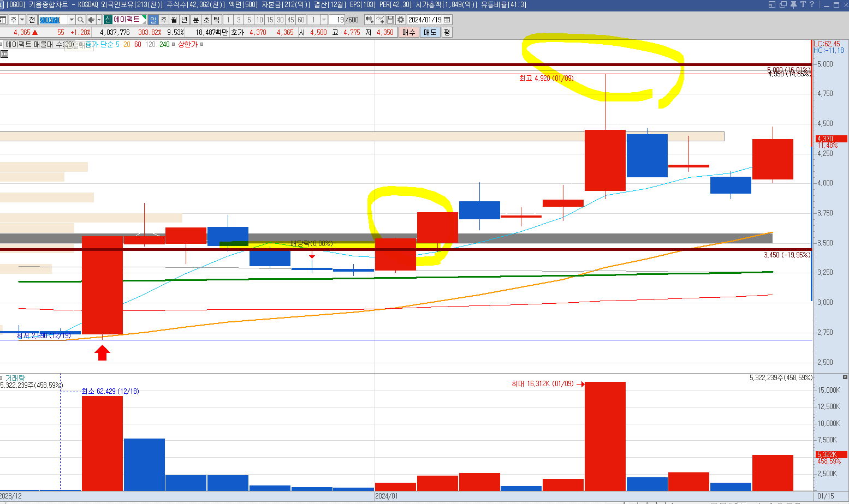Viewport: 849px width, 504px height.
Task: Click the 전 button left of stock code
Action: tap(32, 20)
